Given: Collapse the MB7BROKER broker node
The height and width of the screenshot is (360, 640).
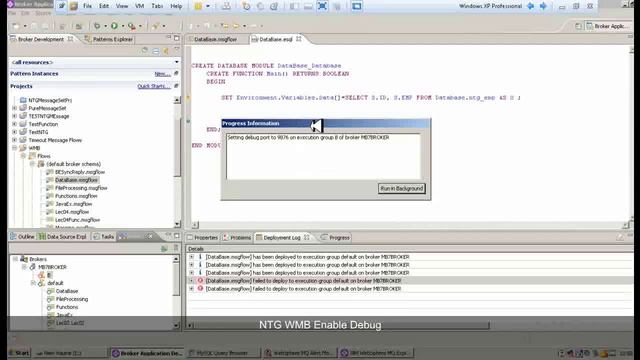Looking at the screenshot, I should coord(24,267).
